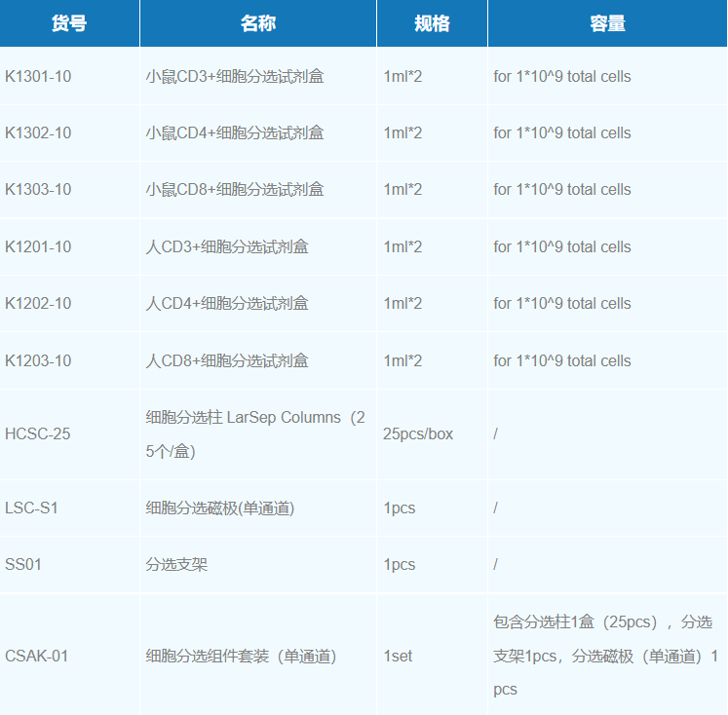Viewport: 728px width, 715px height.
Task: Click 小鼠CD8+细胞分选试剂盒 product name
Action: (x=234, y=189)
